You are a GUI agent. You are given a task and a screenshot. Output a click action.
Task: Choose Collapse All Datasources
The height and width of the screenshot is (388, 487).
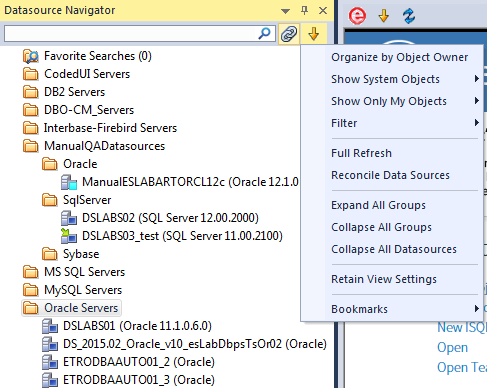pyautogui.click(x=394, y=249)
